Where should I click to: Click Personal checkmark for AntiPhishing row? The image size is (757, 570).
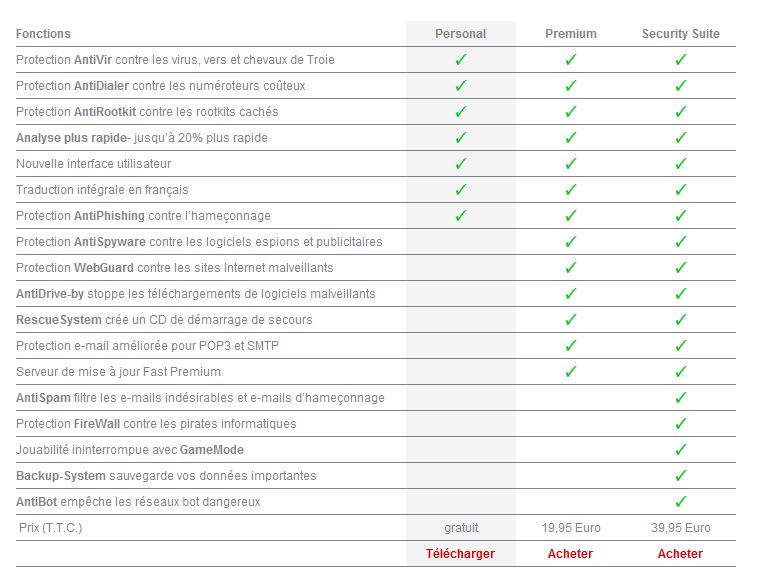click(461, 216)
